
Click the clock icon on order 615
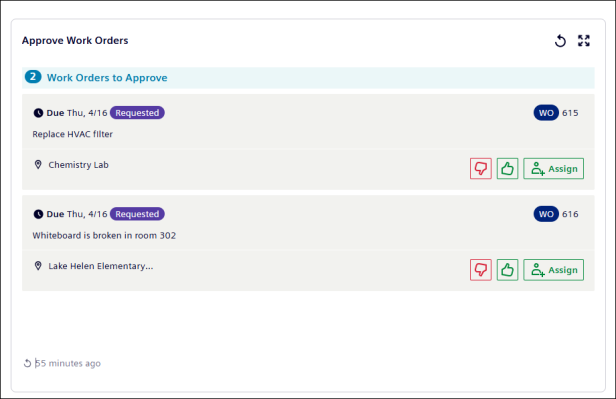coord(38,113)
